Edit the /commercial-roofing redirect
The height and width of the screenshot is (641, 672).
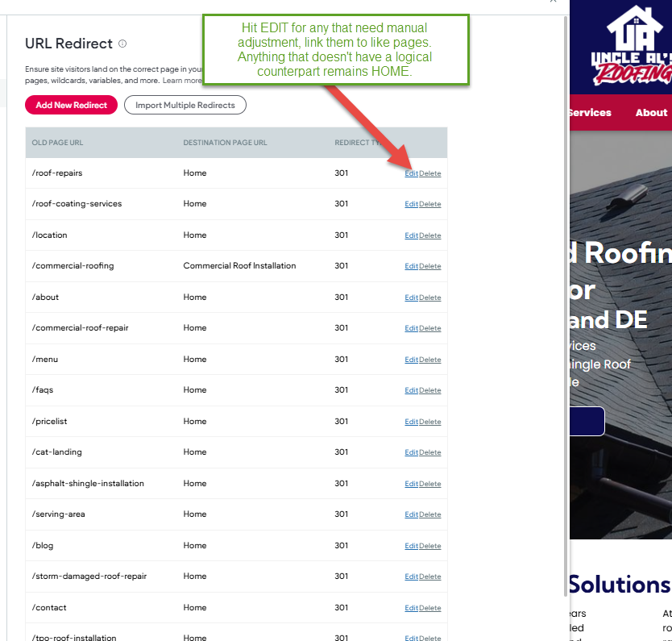click(411, 266)
